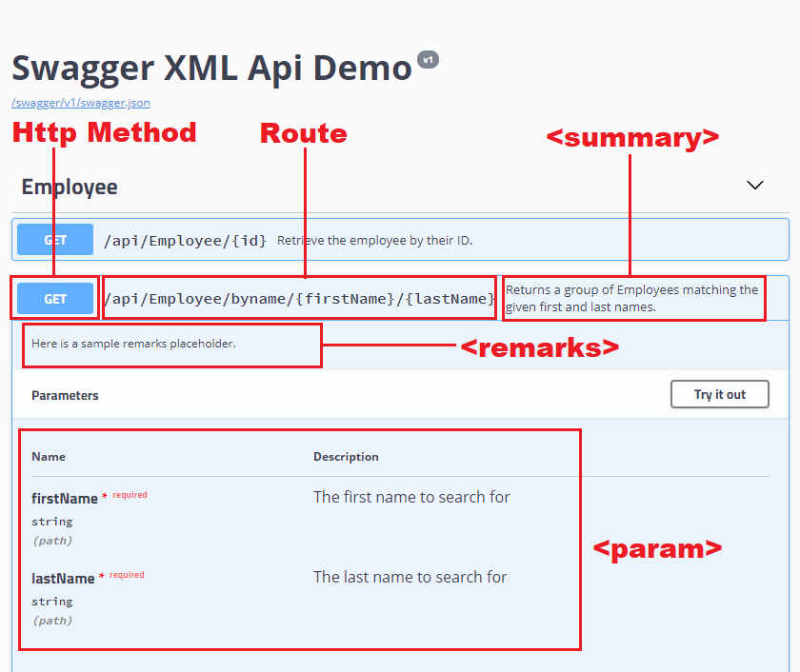Click the Name column header in Parameters
800x672 pixels.
click(49, 457)
